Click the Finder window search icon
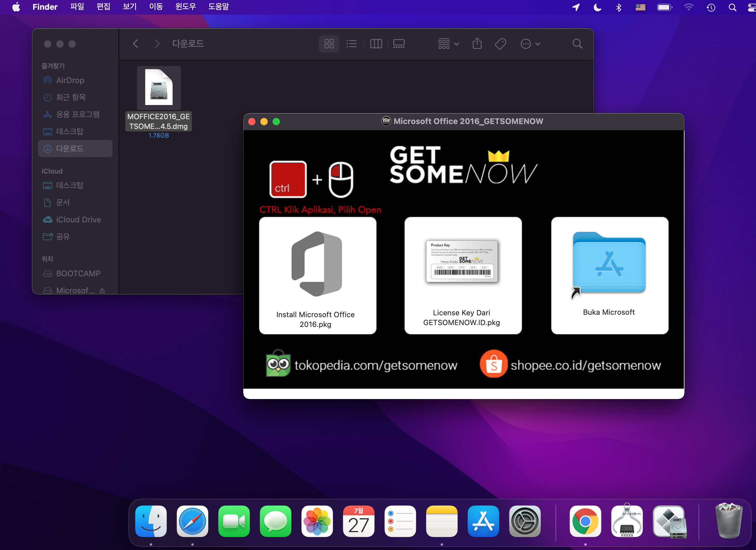756x550 pixels. click(577, 44)
